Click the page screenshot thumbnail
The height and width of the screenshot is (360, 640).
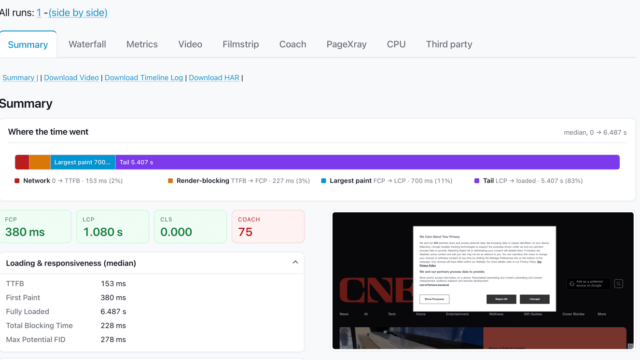click(483, 280)
